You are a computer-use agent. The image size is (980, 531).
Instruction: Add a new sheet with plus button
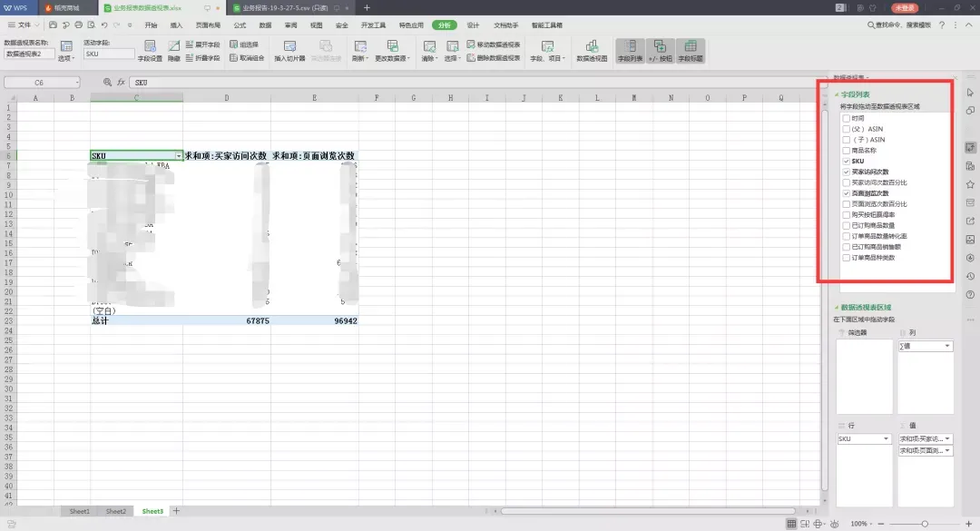(x=176, y=511)
